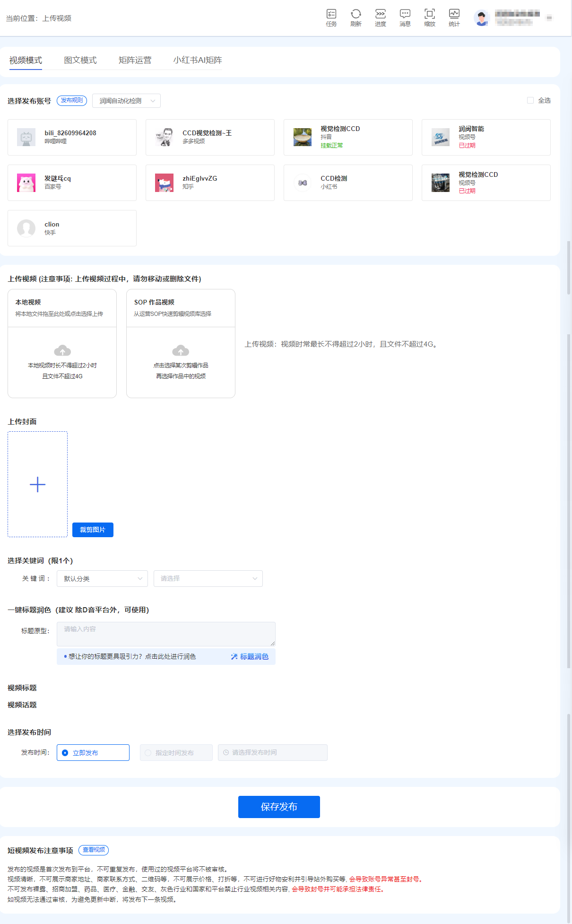Screen dimensions: 572x924
Task: Click the 发布规则 tag button
Action: [x=72, y=100]
